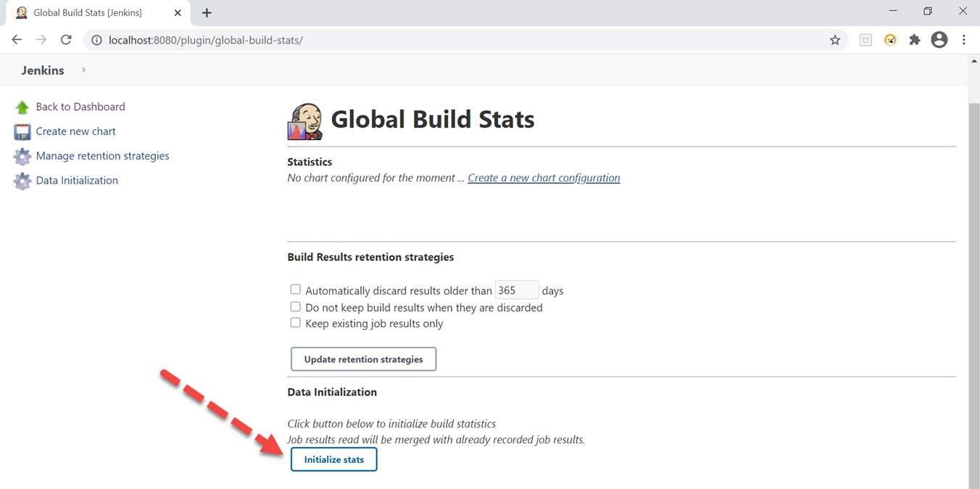Select the Create new chart monitor icon

coord(21,131)
